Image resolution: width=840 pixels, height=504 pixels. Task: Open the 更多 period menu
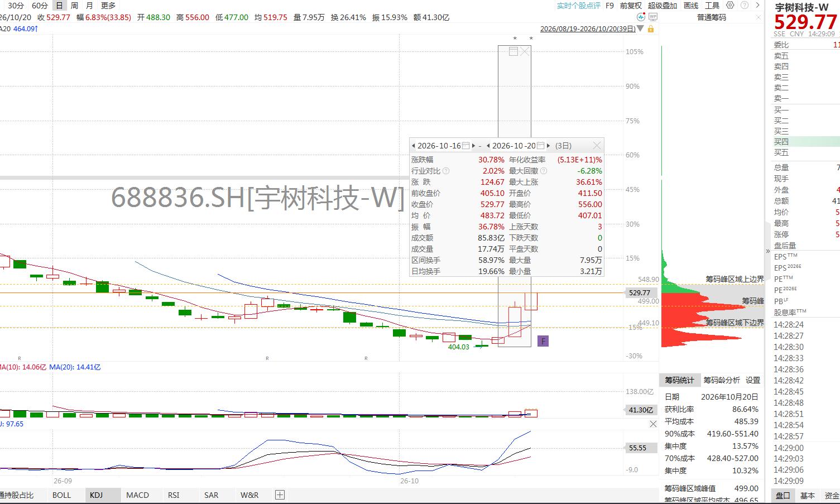tap(108, 6)
